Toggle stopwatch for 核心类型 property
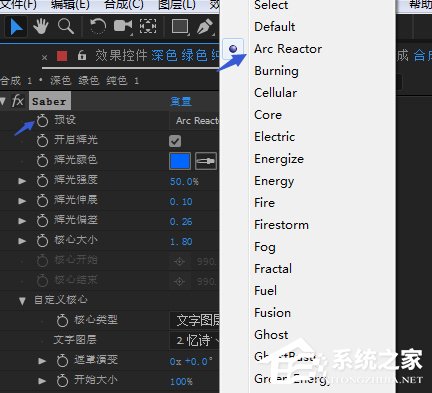The height and width of the screenshot is (393, 432). click(62, 320)
